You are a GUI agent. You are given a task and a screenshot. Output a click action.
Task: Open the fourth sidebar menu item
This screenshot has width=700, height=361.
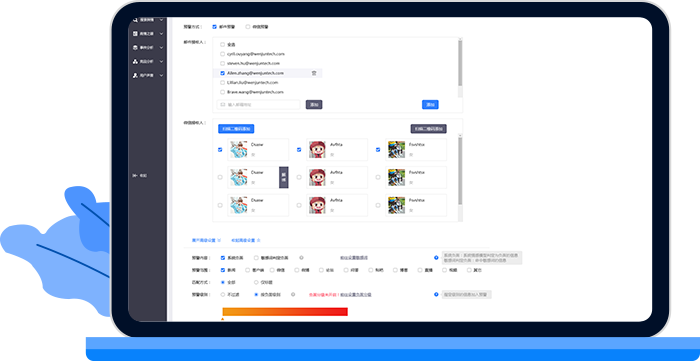(x=148, y=61)
